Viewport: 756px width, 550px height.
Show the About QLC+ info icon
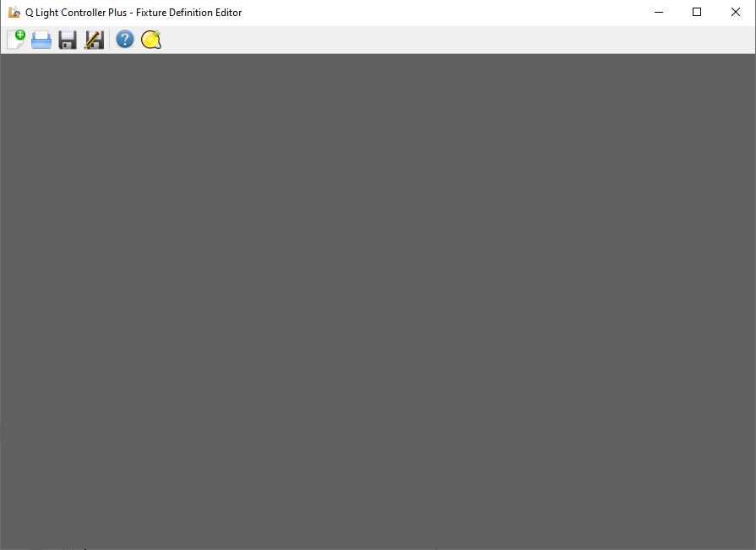pyautogui.click(x=151, y=40)
